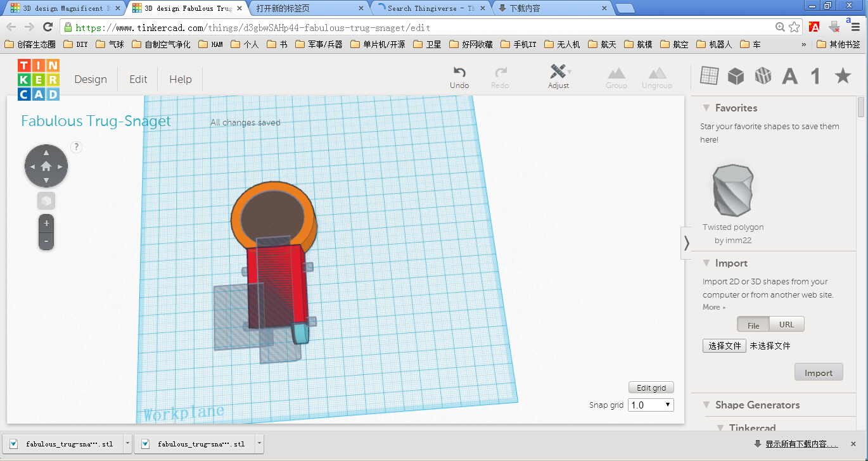The height and width of the screenshot is (461, 868).
Task: Open the 单片机/开源 bookmark folder
Action: point(377,44)
